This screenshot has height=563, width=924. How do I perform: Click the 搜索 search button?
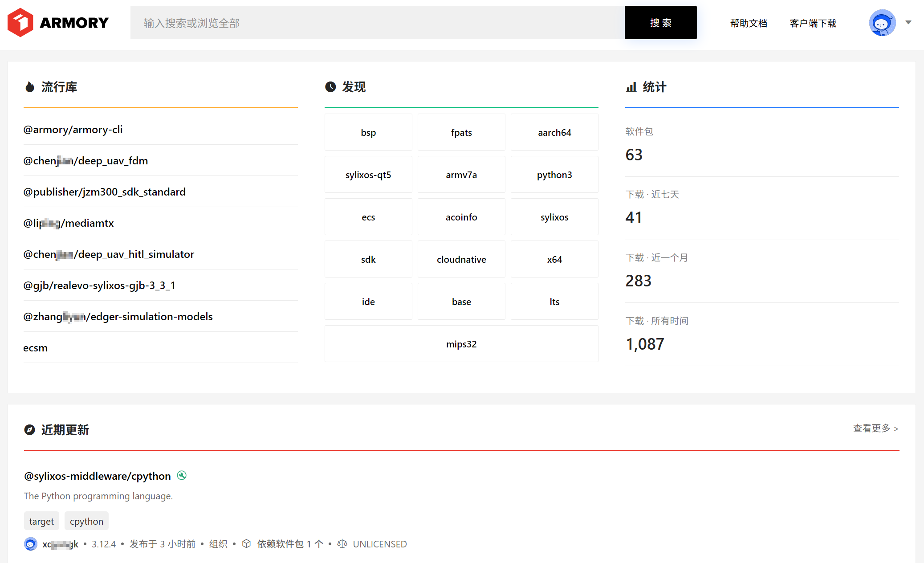coord(660,23)
